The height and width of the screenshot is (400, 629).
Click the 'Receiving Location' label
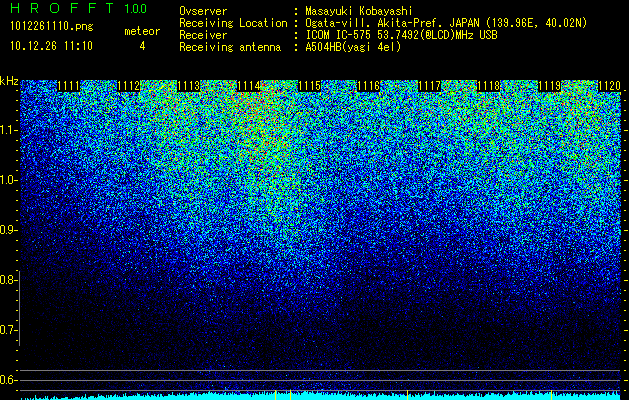(233, 23)
